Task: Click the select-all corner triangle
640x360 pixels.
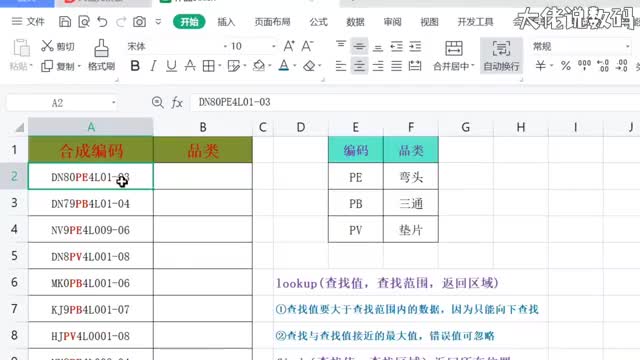Action: tap(19, 128)
